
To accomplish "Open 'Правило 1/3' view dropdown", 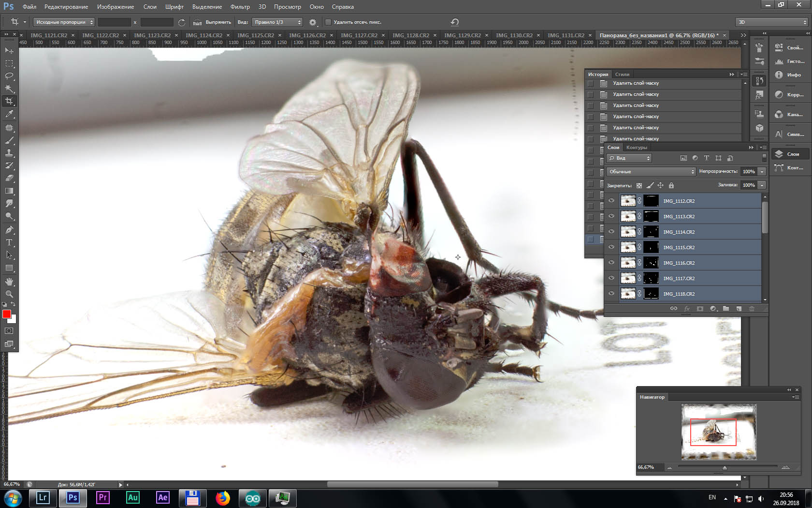I will (277, 22).
